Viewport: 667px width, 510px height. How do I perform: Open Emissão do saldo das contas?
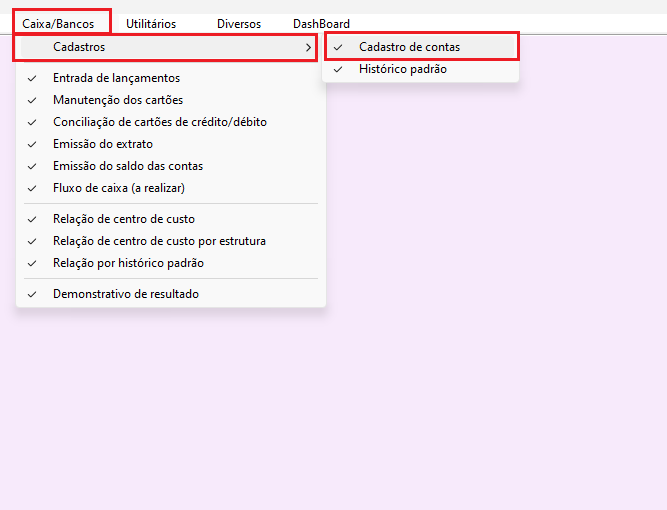(127, 166)
